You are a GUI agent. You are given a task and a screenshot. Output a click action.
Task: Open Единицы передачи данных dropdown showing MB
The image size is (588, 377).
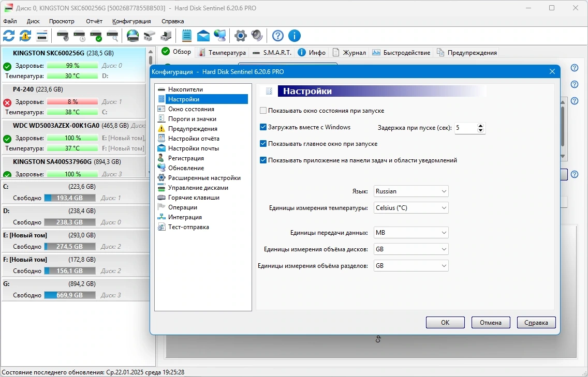coord(411,233)
